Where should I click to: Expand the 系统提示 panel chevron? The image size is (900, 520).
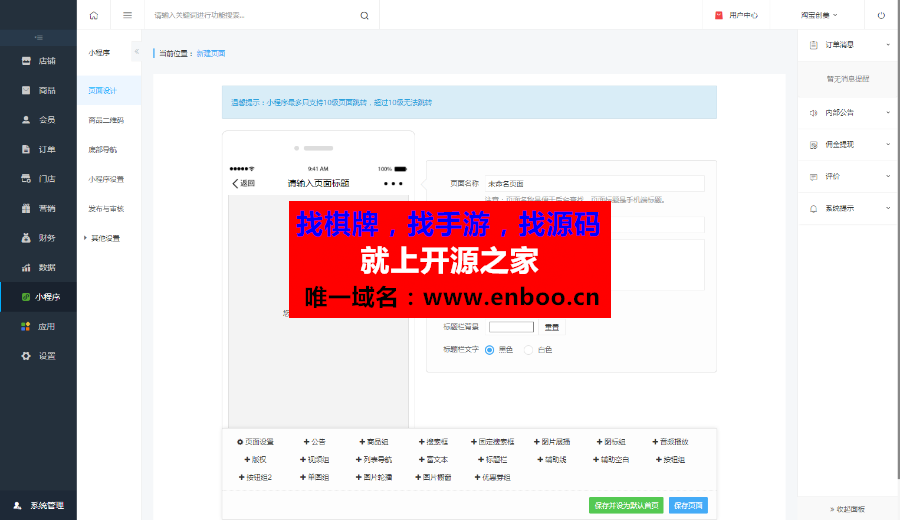tap(888, 208)
